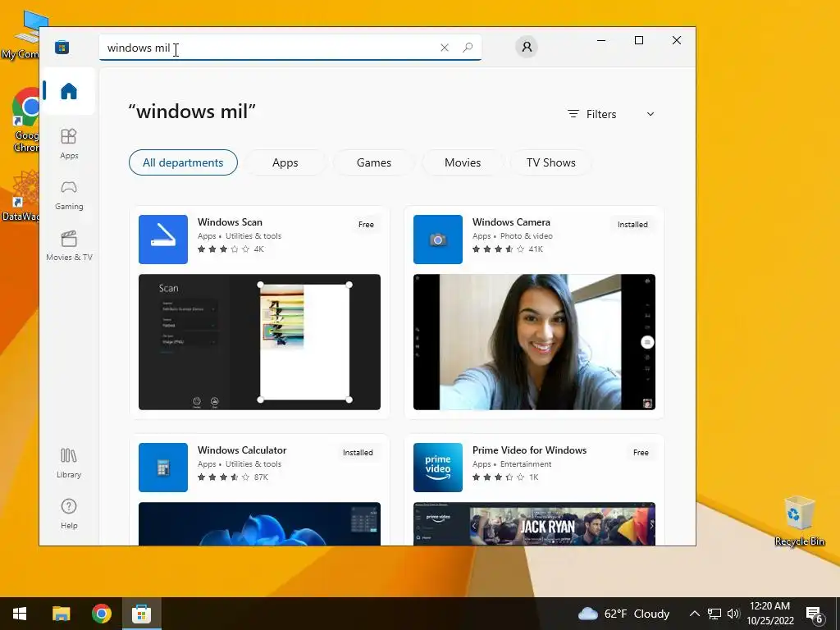The width and height of the screenshot is (840, 630).
Task: Open Prime Video for Windows title
Action: tap(529, 450)
